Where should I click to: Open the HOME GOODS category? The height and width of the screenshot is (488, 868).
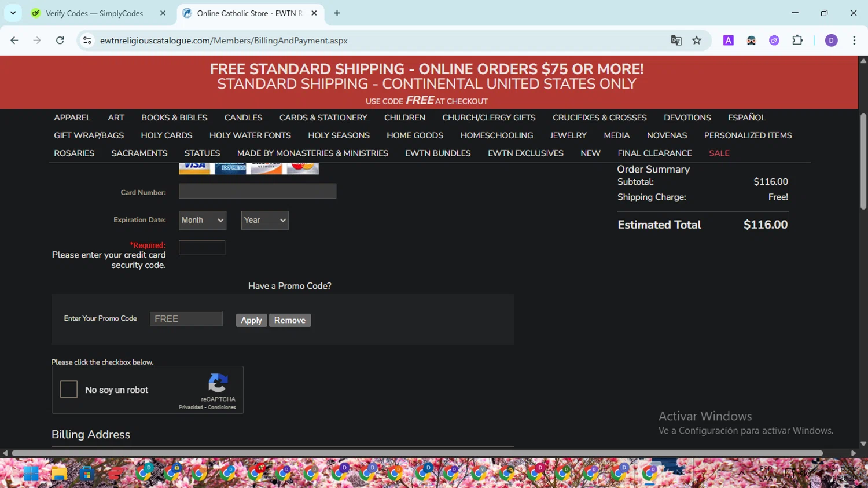pos(415,135)
